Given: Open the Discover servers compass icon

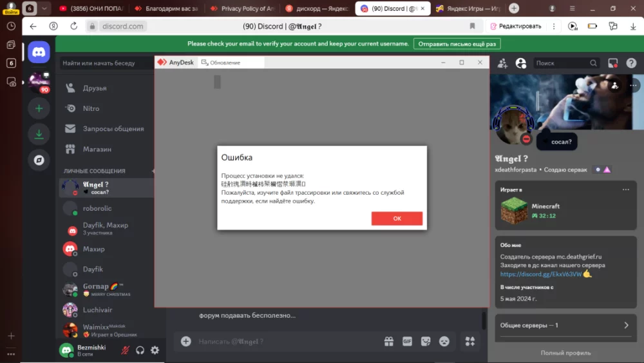Looking at the screenshot, I should (39, 160).
